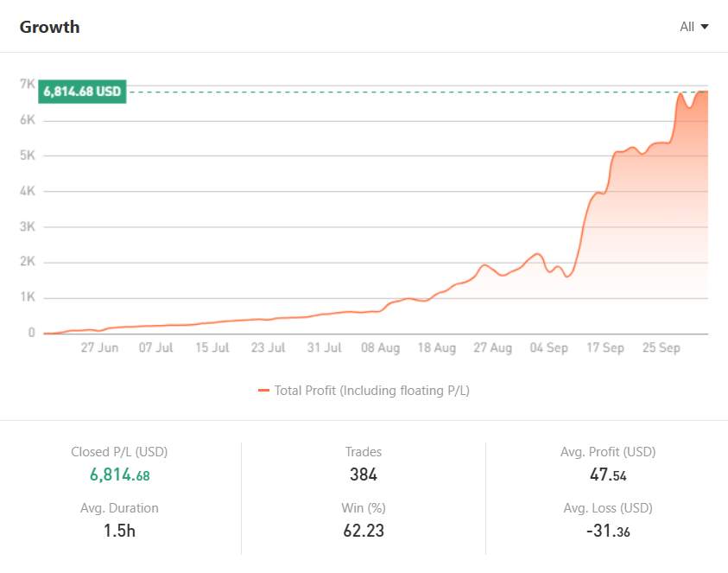
Task: Click the 17 Sep date axis label
Action: [605, 348]
